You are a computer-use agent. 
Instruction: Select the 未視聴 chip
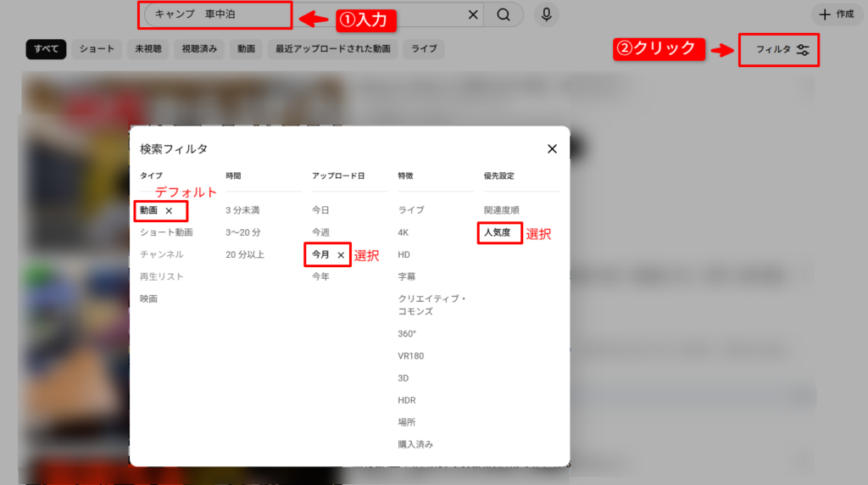point(147,49)
